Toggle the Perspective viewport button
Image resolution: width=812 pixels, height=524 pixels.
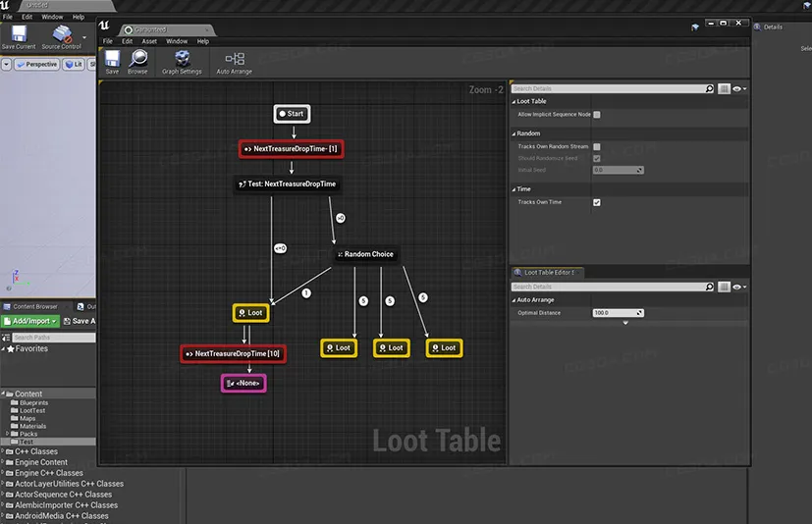coord(36,64)
